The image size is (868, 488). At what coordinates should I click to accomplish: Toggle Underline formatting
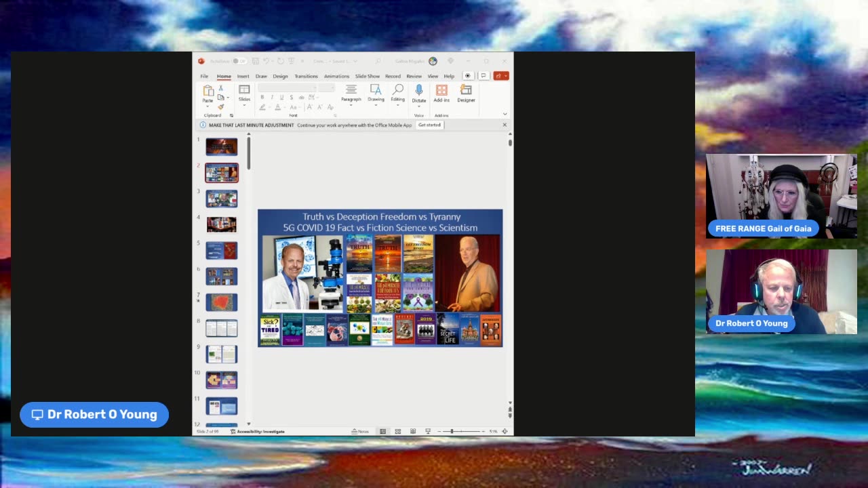[281, 97]
